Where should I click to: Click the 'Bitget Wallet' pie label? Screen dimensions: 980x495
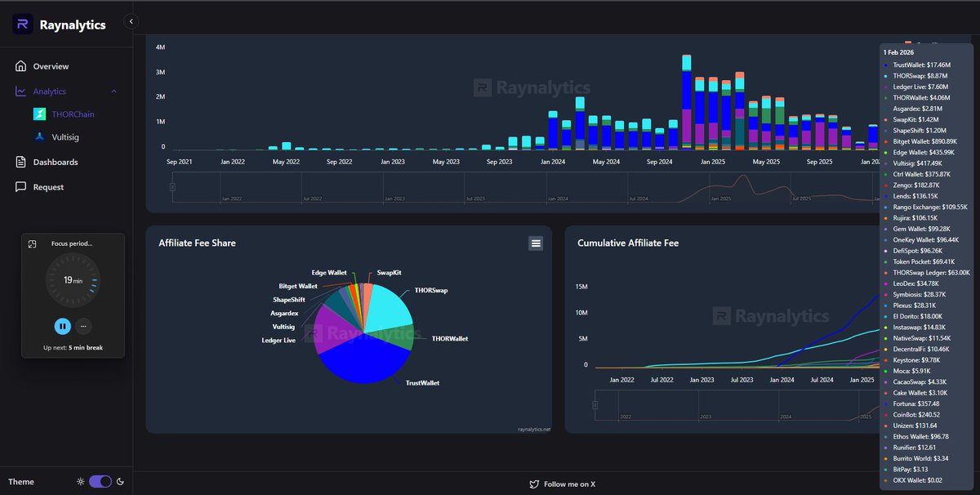tap(298, 286)
